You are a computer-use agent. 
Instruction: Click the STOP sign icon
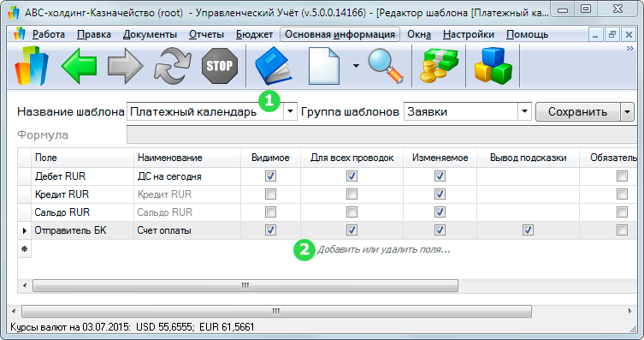(x=220, y=66)
